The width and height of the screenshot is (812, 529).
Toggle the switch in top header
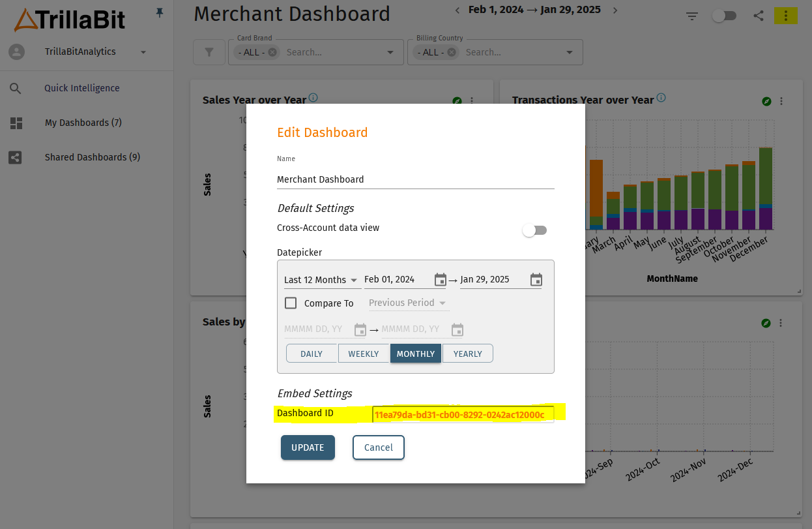[723, 16]
